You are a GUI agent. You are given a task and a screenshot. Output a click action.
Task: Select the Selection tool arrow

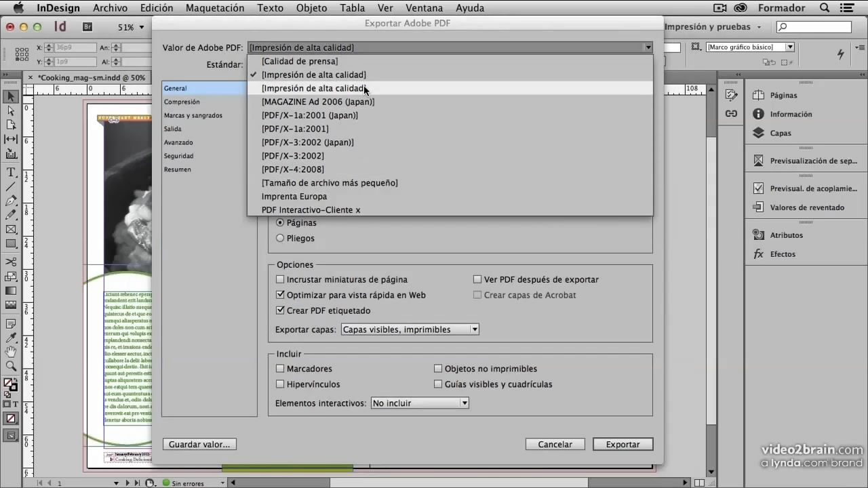pyautogui.click(x=11, y=96)
